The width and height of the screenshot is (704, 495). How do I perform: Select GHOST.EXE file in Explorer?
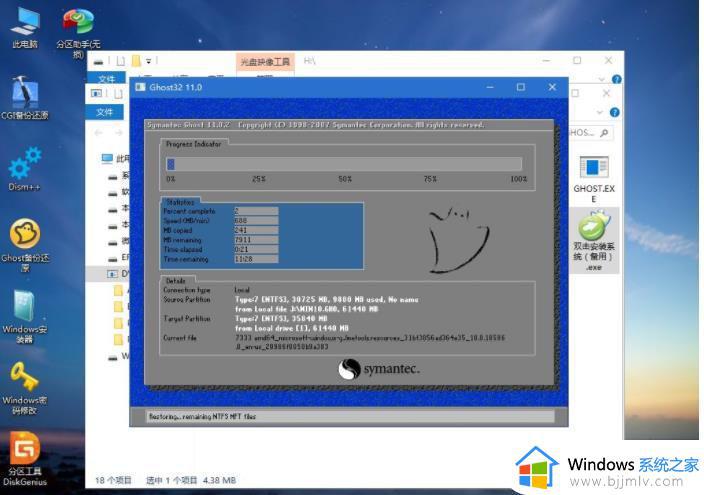tap(594, 179)
